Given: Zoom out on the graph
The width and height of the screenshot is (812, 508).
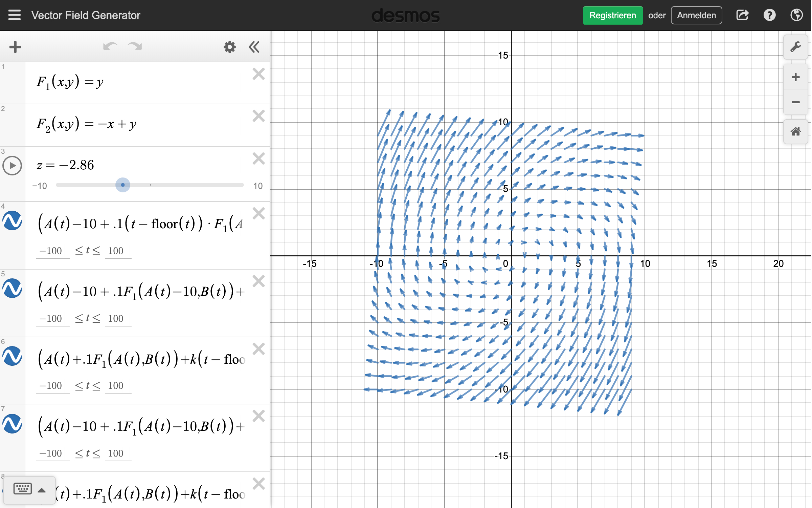Looking at the screenshot, I should coord(795,102).
